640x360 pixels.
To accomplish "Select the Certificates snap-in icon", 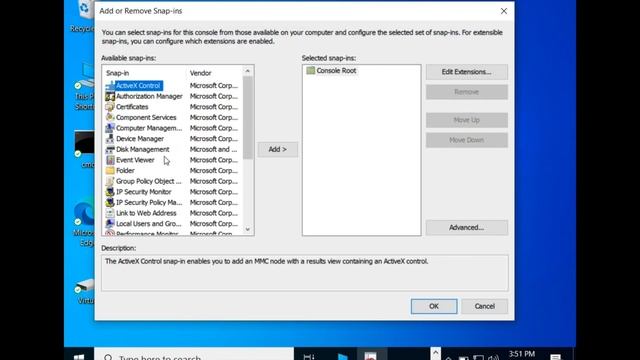I will 110,107.
